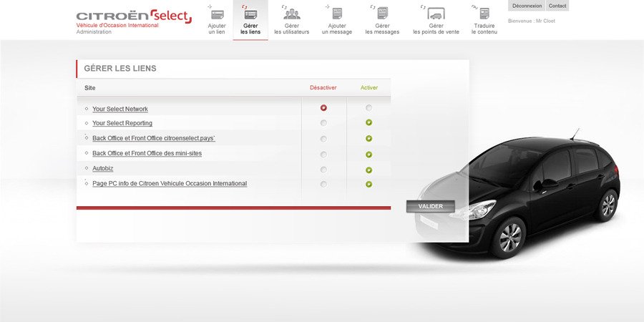Open the 'Gérer les messages' icon

(382, 14)
